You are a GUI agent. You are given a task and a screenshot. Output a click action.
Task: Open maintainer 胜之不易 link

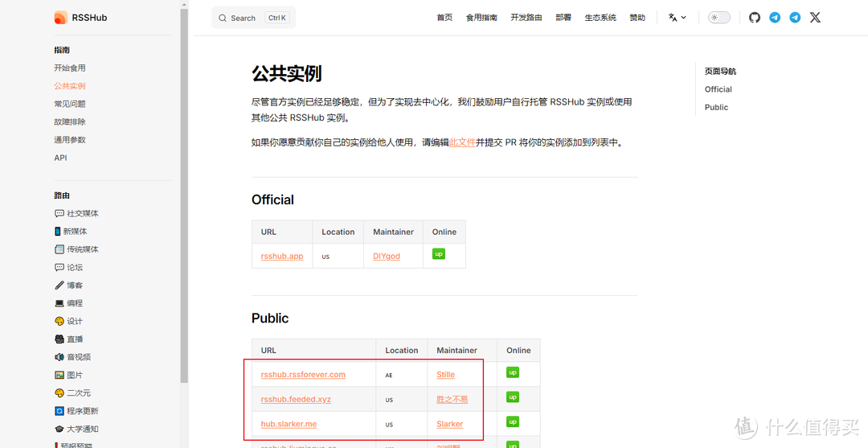point(452,399)
